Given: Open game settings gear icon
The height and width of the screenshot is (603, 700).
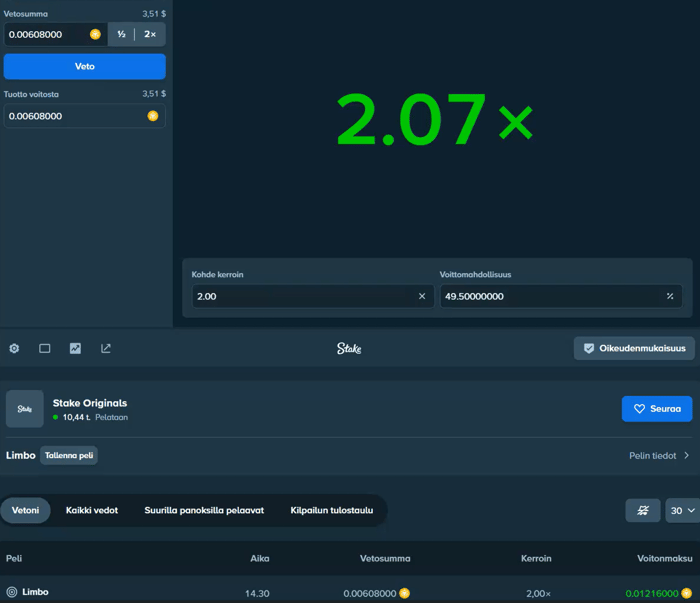Looking at the screenshot, I should click(x=14, y=348).
